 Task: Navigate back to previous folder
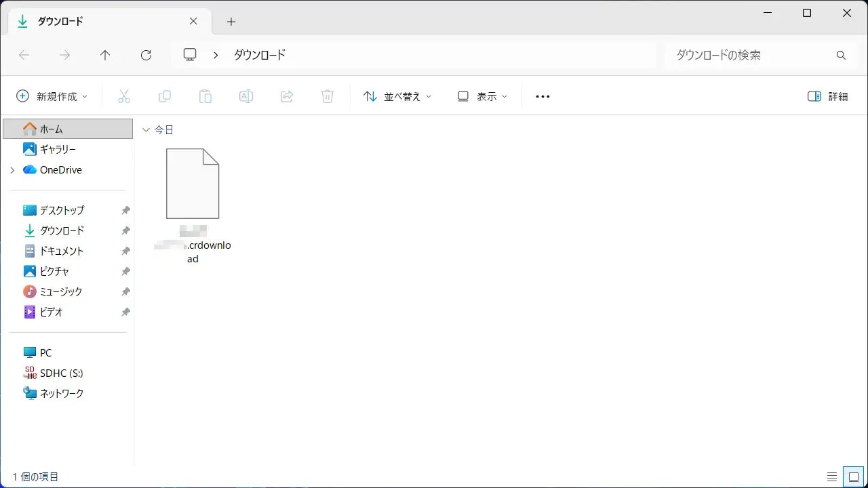click(x=24, y=55)
